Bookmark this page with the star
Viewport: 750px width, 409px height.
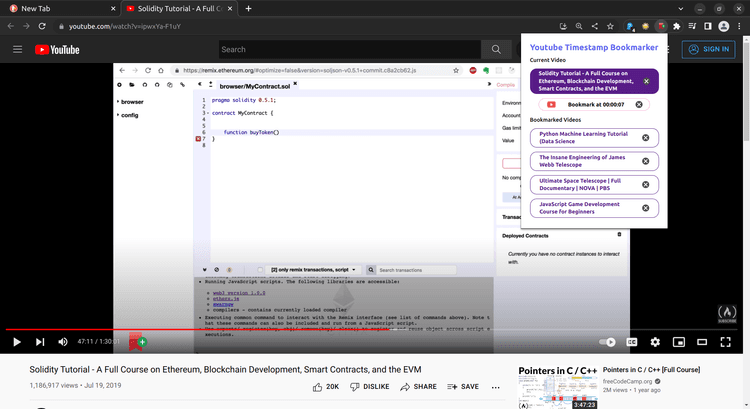point(610,26)
